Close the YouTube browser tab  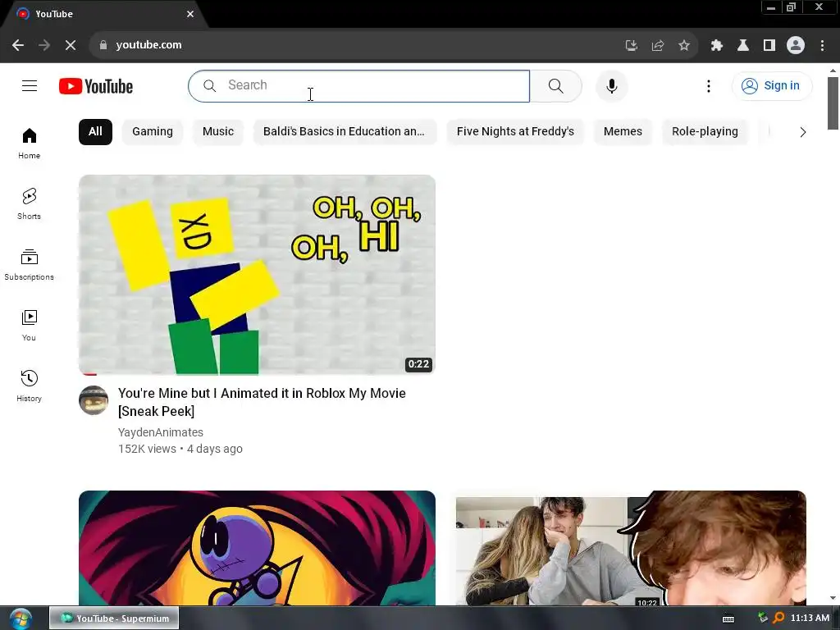[x=190, y=14]
